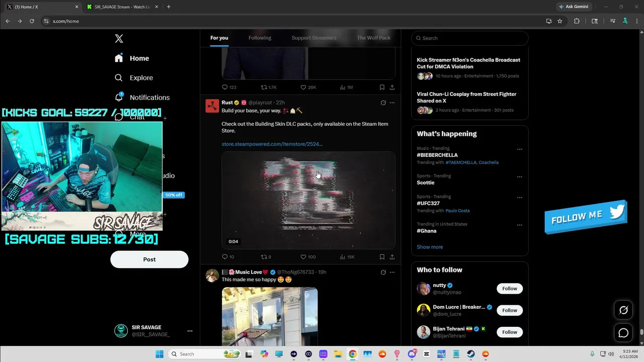
Task: Open the X logo in the sidebar
Action: click(x=119, y=39)
